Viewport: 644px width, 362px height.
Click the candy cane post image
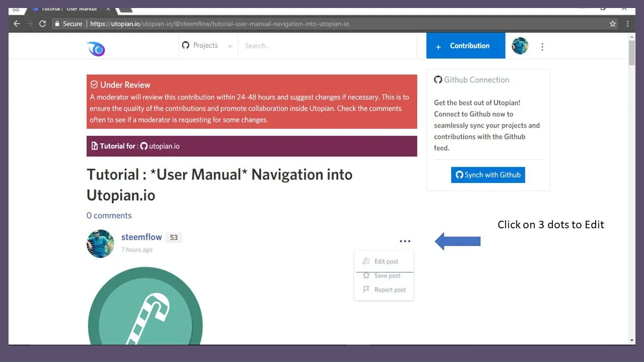[x=145, y=306]
